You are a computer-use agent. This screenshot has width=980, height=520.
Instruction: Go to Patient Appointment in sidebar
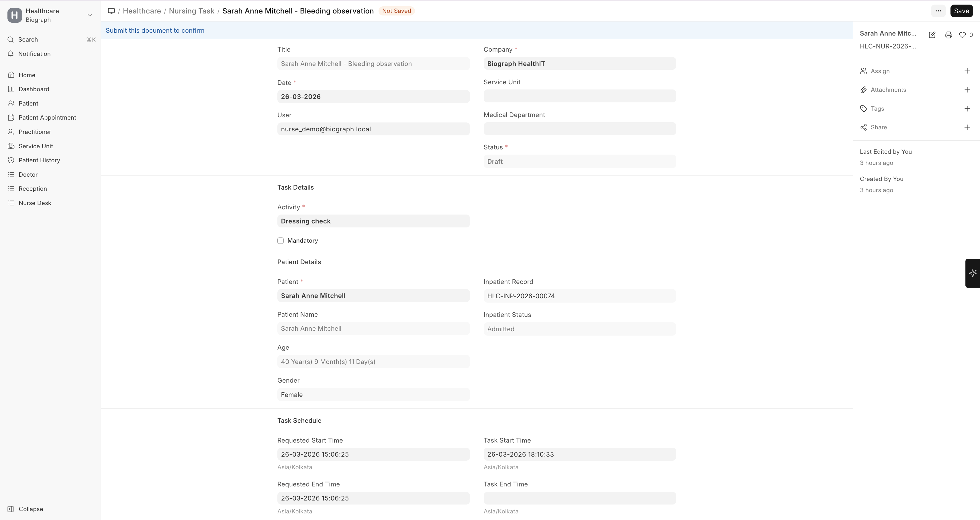click(47, 118)
